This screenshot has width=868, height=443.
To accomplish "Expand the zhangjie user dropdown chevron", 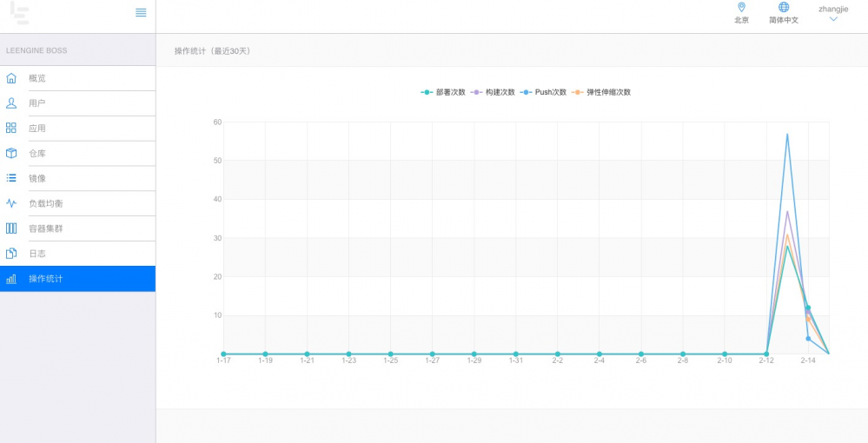I will click(833, 19).
